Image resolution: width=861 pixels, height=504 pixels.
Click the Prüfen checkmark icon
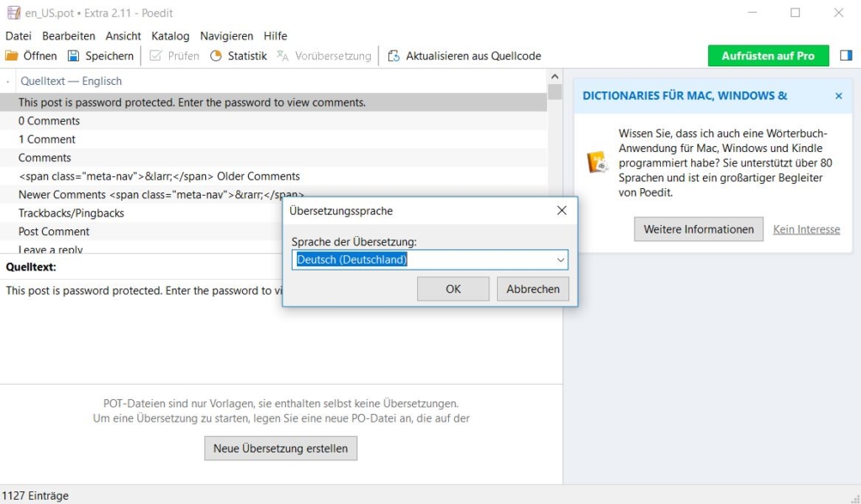[x=156, y=56]
